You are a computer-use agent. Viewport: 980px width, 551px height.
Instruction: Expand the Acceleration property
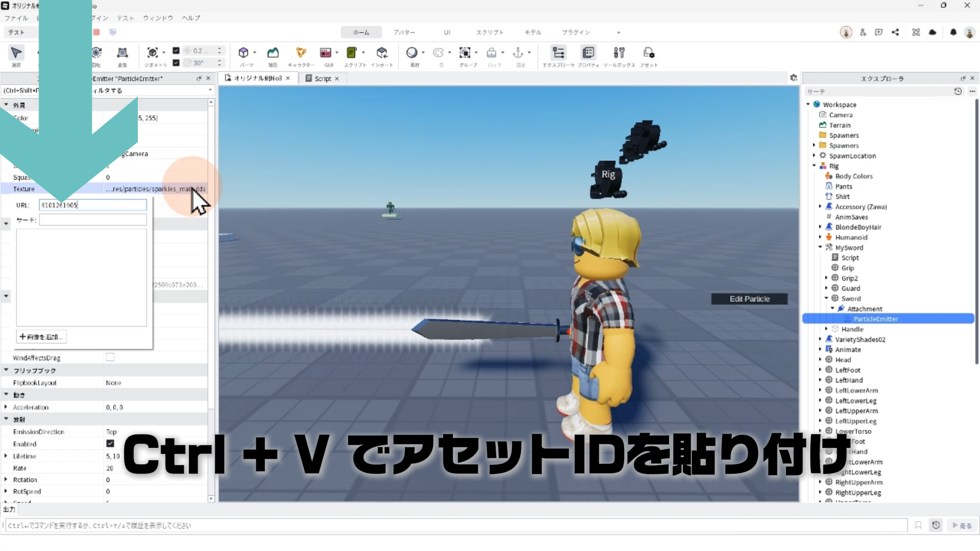coord(6,407)
